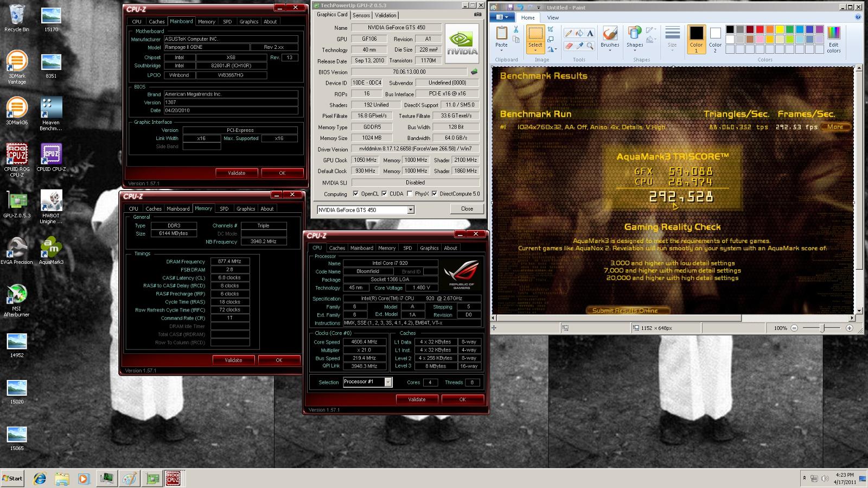
Task: Open Heaven Benchmark desktop shortcut
Action: [x=51, y=114]
